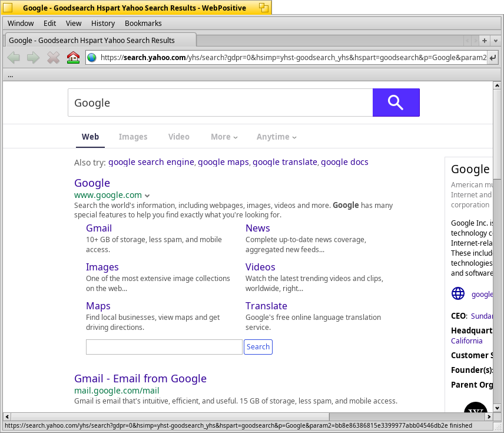Viewport: 504px width, 433px height.
Task: Open the Videos sitelink
Action: tap(260, 267)
